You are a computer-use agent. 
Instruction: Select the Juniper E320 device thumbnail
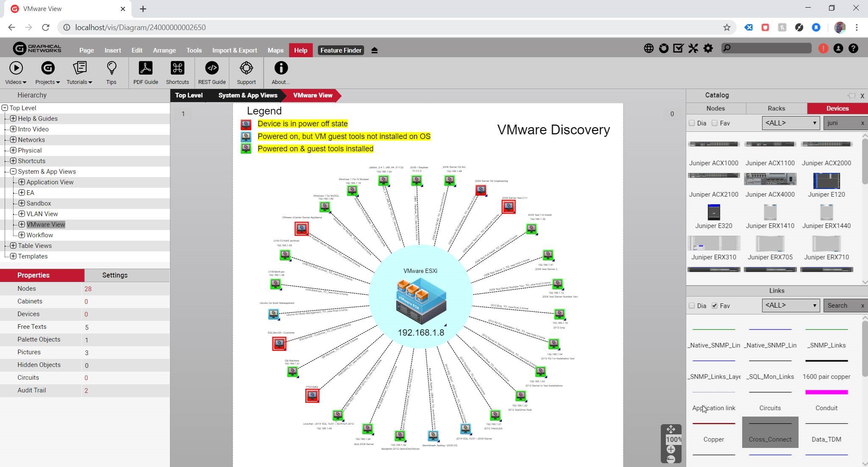point(714,212)
